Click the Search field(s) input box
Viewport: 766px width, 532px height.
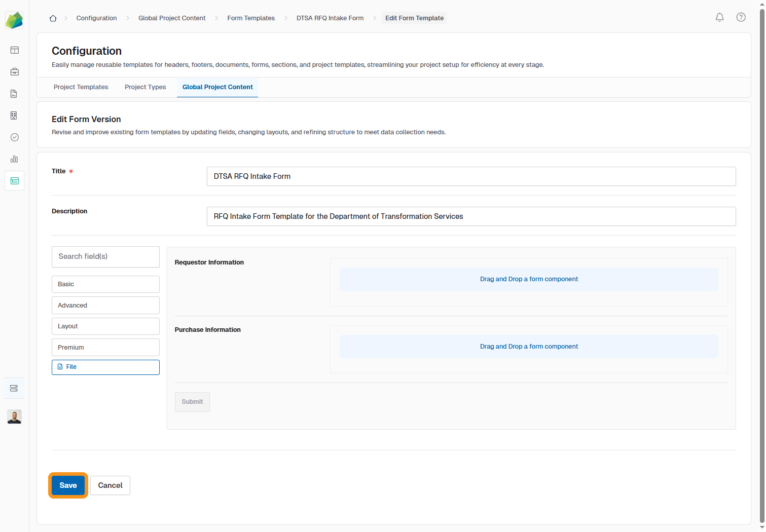click(x=105, y=257)
